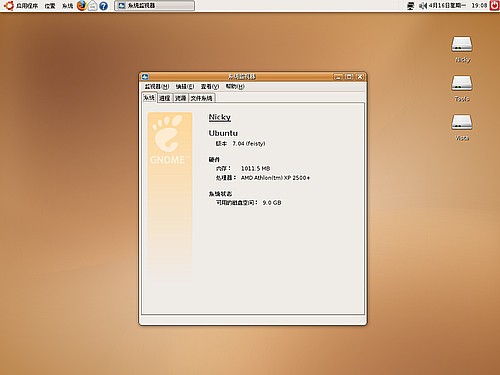Select the System tab
The width and height of the screenshot is (500, 375).
point(149,98)
